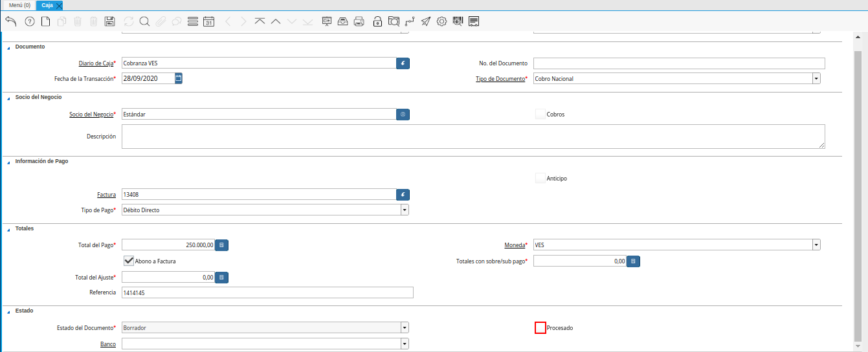Expand the Tipo de Pago dropdown

[x=404, y=210]
